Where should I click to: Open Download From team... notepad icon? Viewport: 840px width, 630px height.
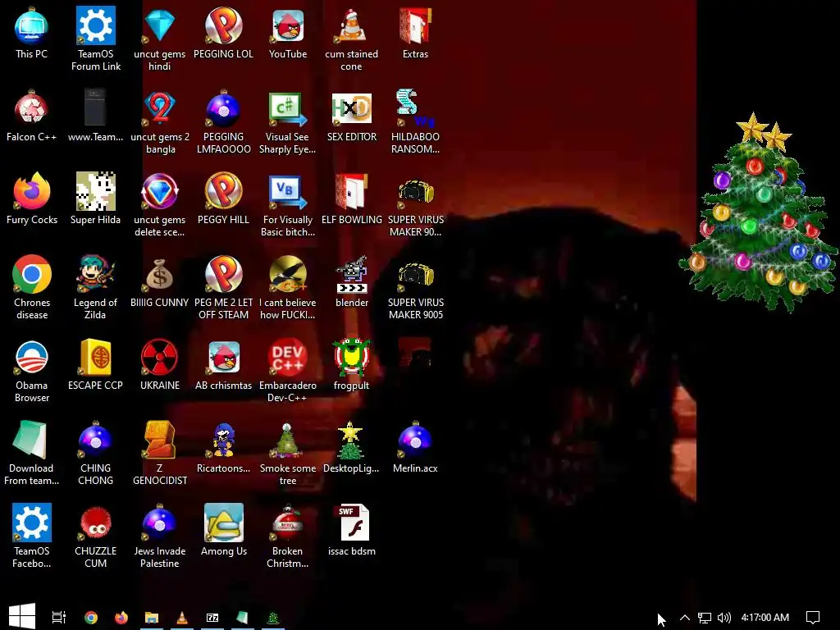click(x=32, y=454)
